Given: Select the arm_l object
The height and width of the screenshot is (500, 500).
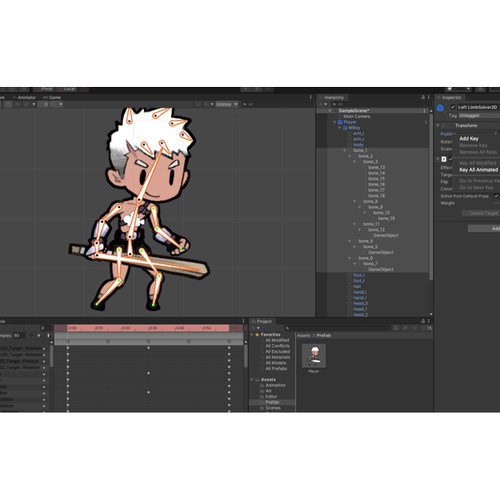Looking at the screenshot, I should (359, 133).
